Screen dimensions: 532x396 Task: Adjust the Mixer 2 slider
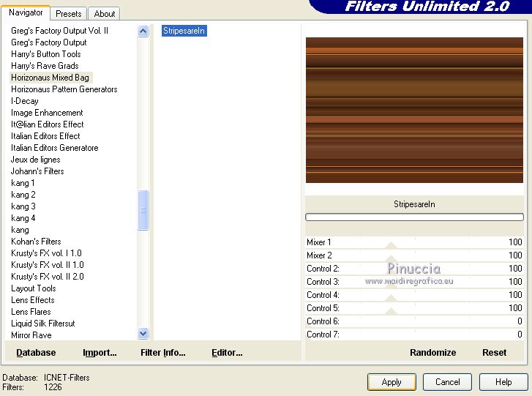coord(414,255)
